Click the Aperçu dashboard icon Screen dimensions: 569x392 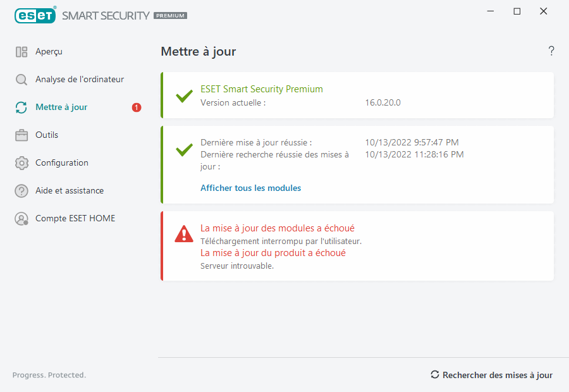point(21,52)
